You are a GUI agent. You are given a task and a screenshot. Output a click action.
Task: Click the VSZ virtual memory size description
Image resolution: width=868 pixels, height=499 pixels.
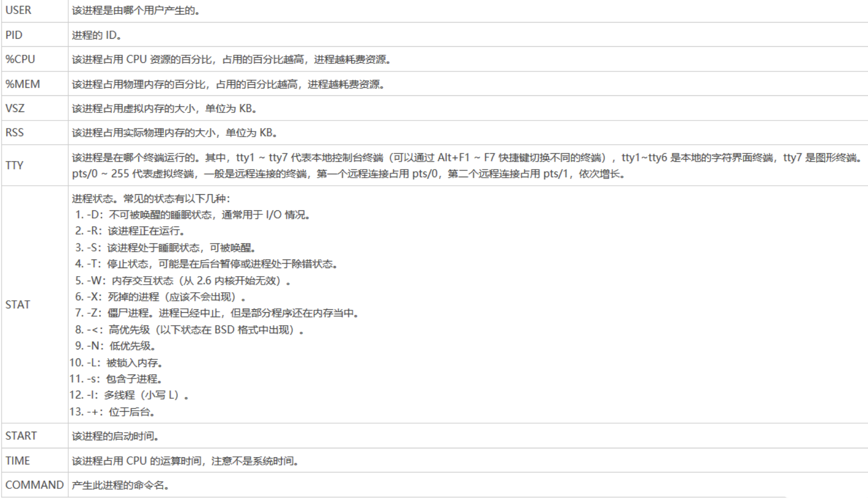point(165,108)
